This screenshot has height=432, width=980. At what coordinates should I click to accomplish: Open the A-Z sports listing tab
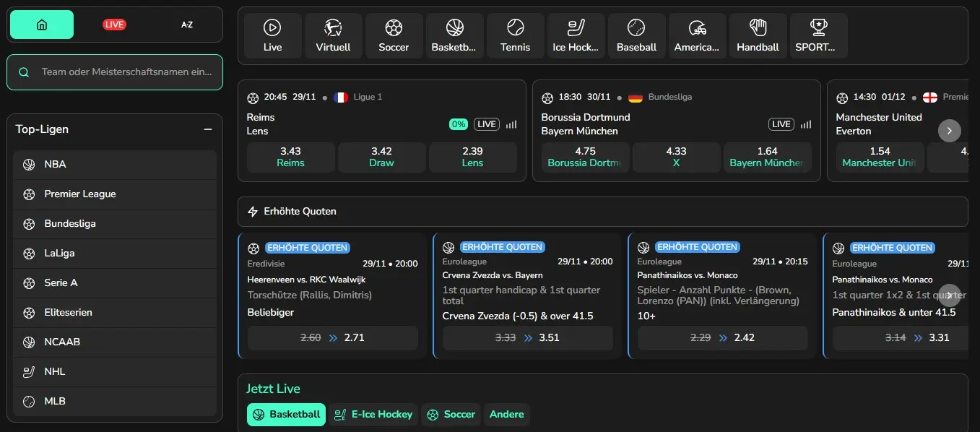point(187,25)
